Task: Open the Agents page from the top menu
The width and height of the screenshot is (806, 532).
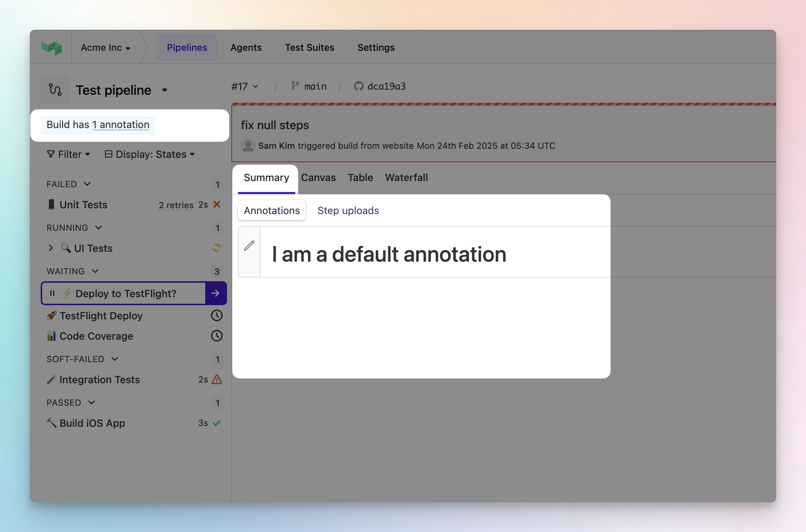Action: 246,47
